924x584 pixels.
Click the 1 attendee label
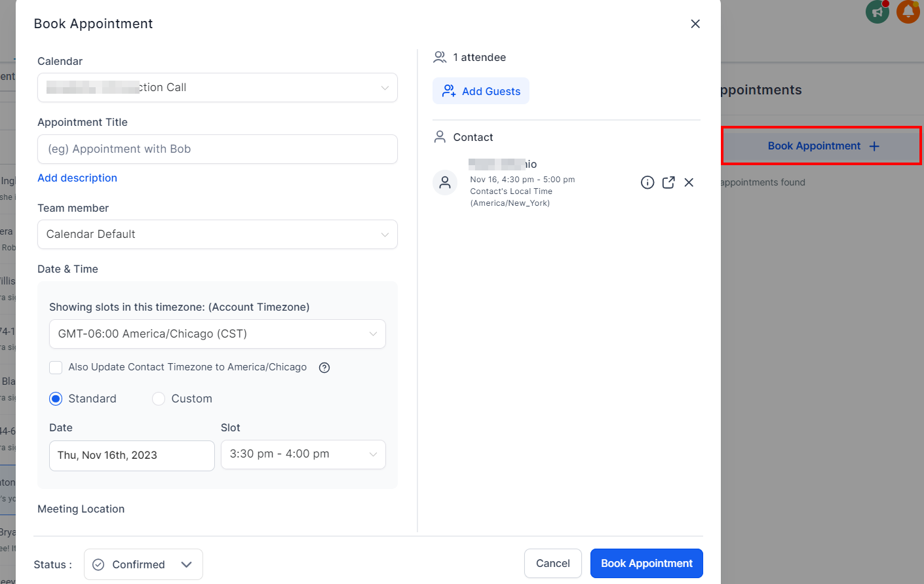point(480,58)
